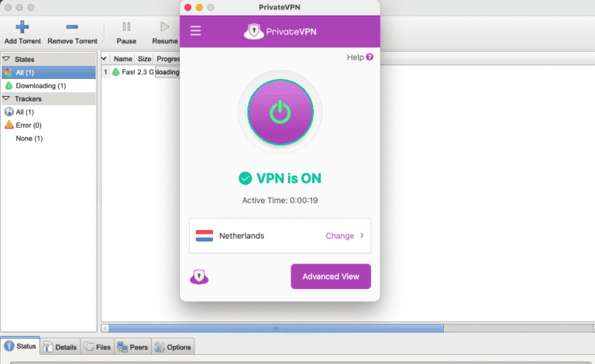Open Advanced View in PrivateVPN

331,276
